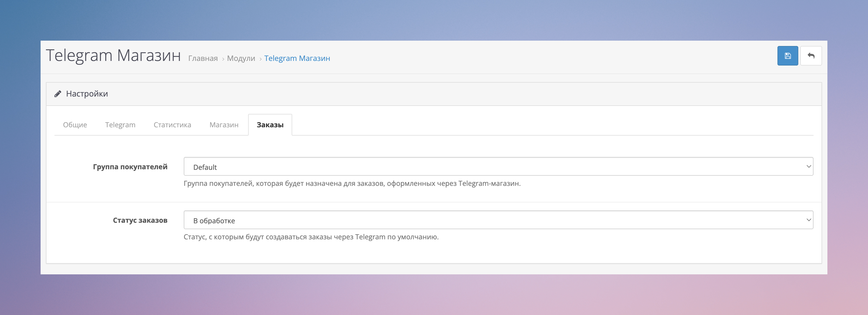Click the Группа покупателей field label
This screenshot has width=868, height=315.
point(130,167)
